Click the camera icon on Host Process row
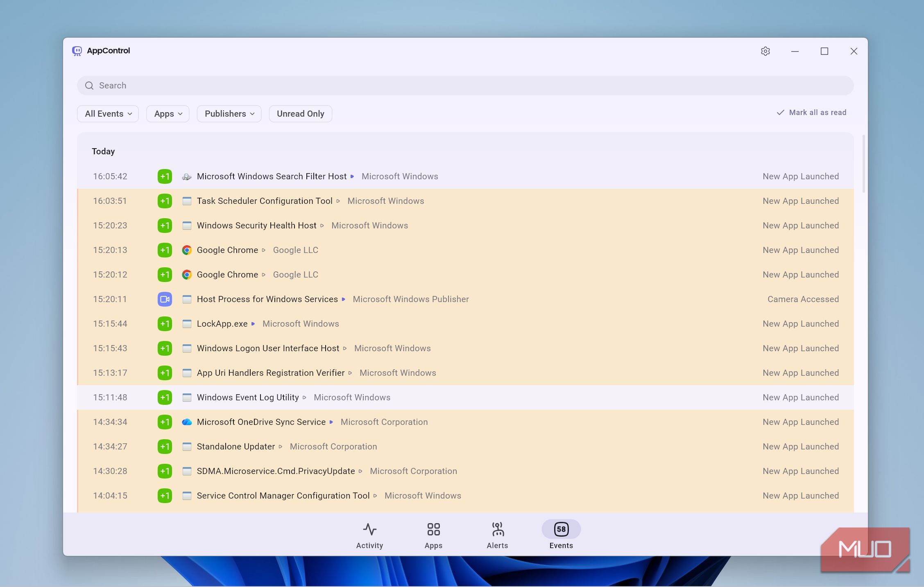 [165, 299]
